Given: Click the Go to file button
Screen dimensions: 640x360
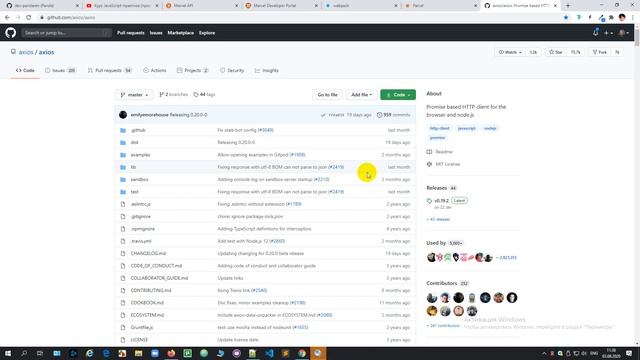Looking at the screenshot, I should point(327,95).
